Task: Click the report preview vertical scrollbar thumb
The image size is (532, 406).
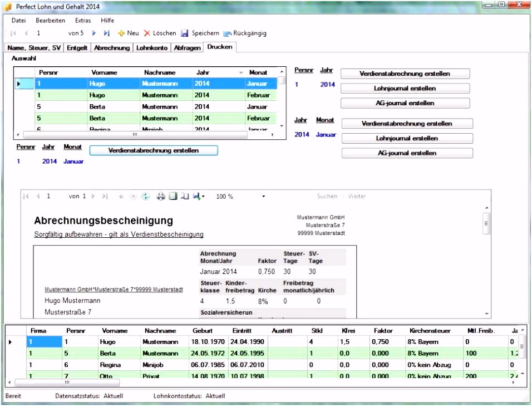Action: pyautogui.click(x=486, y=224)
